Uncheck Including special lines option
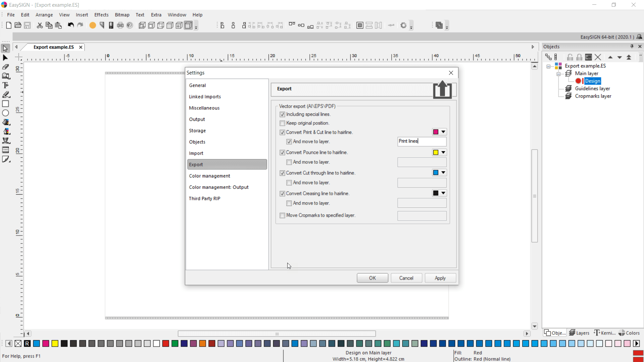The image size is (644, 362). tap(282, 114)
